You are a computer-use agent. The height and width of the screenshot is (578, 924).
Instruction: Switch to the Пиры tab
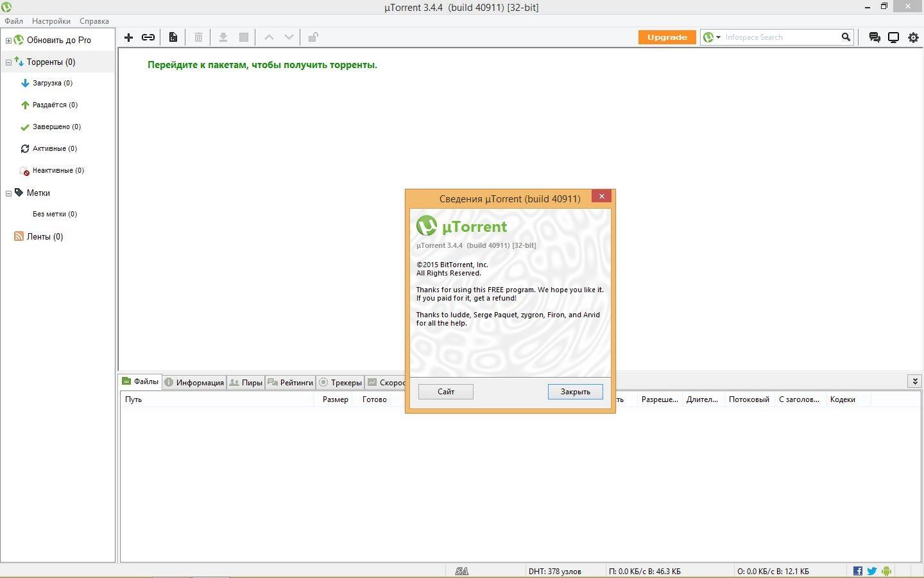point(246,382)
